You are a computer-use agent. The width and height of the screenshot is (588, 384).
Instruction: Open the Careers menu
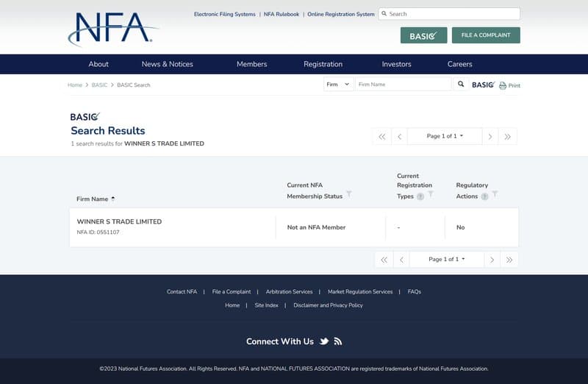[x=460, y=64]
